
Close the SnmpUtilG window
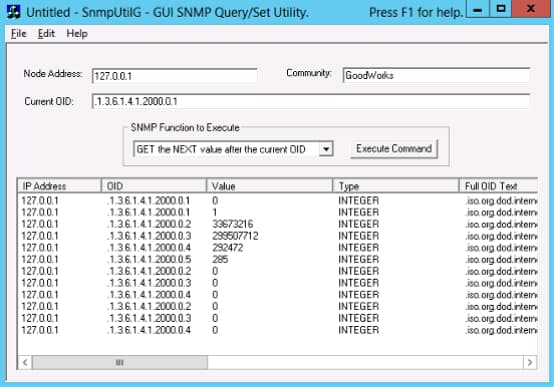(x=531, y=9)
